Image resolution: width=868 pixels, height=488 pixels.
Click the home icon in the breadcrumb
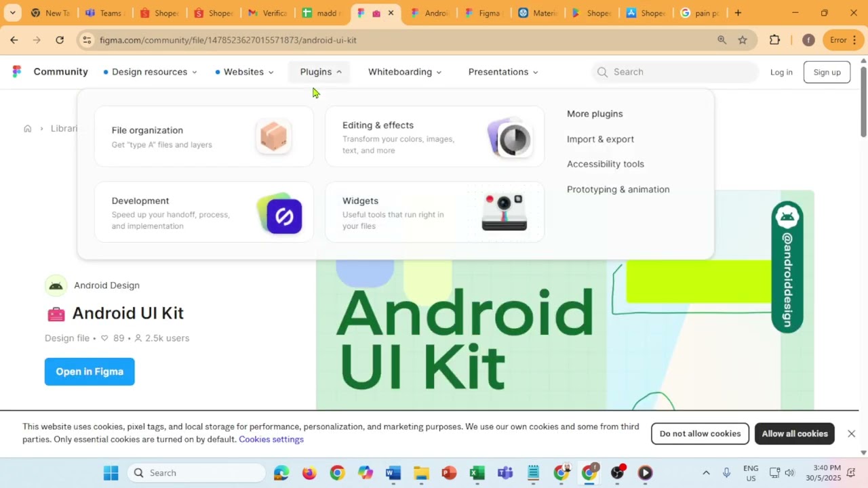tap(27, 129)
